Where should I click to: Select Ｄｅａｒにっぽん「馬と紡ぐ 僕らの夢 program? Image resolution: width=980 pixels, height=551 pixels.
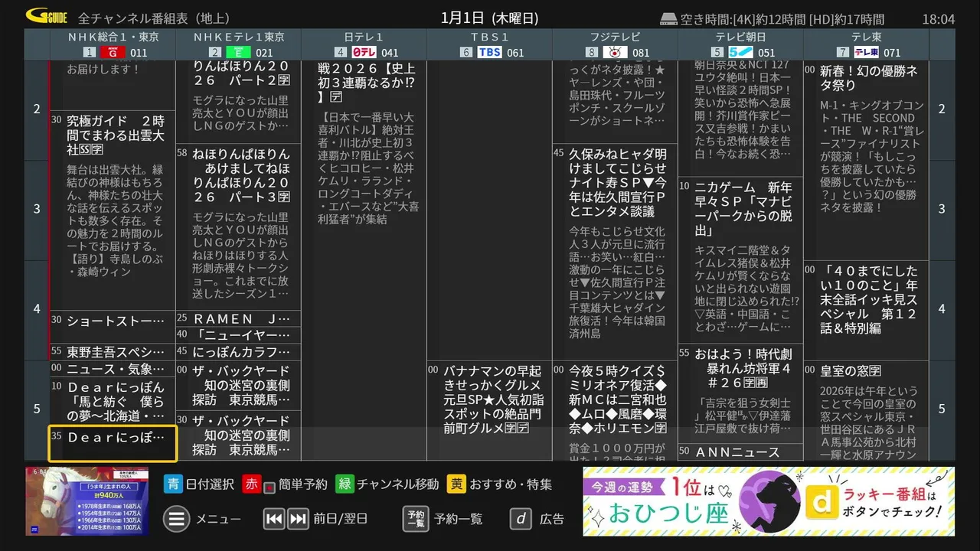(113, 401)
